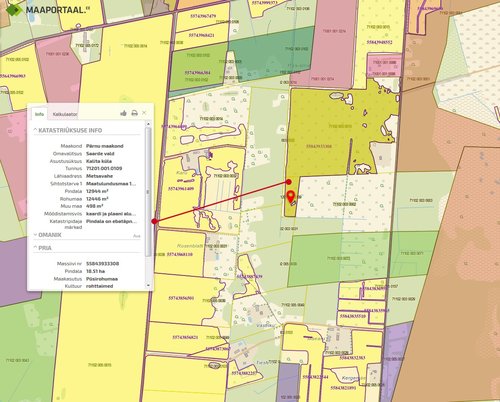Click the printer icon in info panel
500x402 pixels.
134,113
